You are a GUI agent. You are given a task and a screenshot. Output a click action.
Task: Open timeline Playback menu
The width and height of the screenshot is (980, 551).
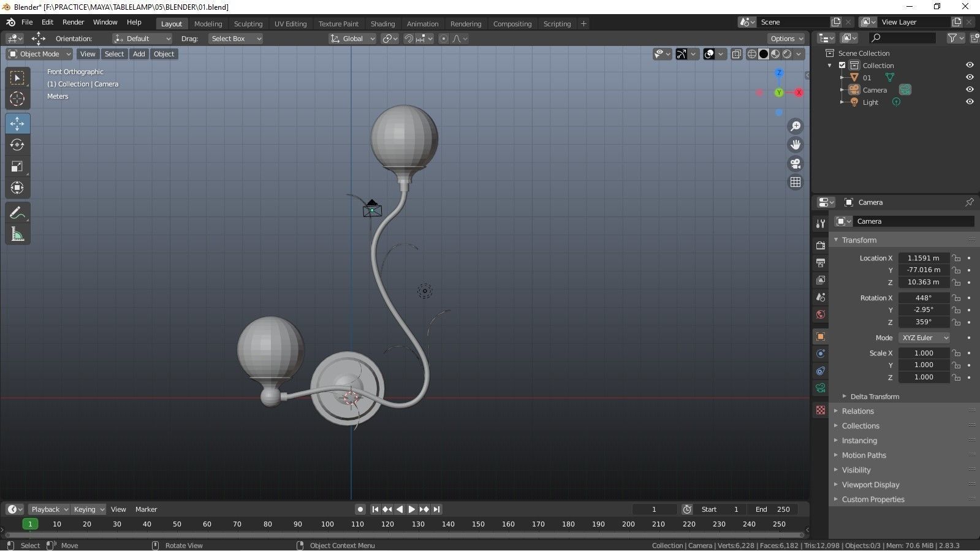tap(49, 509)
